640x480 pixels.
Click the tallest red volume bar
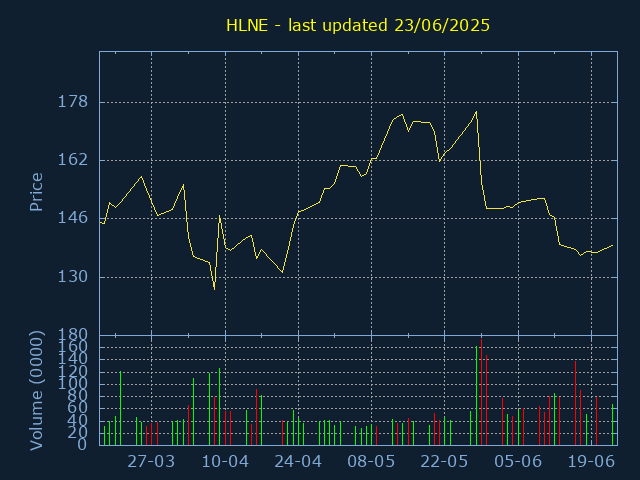[x=481, y=392]
